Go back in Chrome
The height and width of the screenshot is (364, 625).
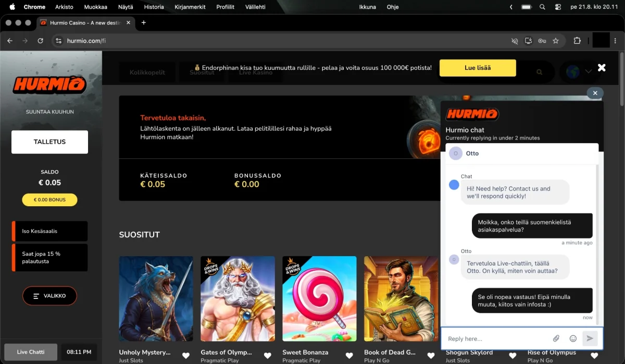(x=10, y=41)
